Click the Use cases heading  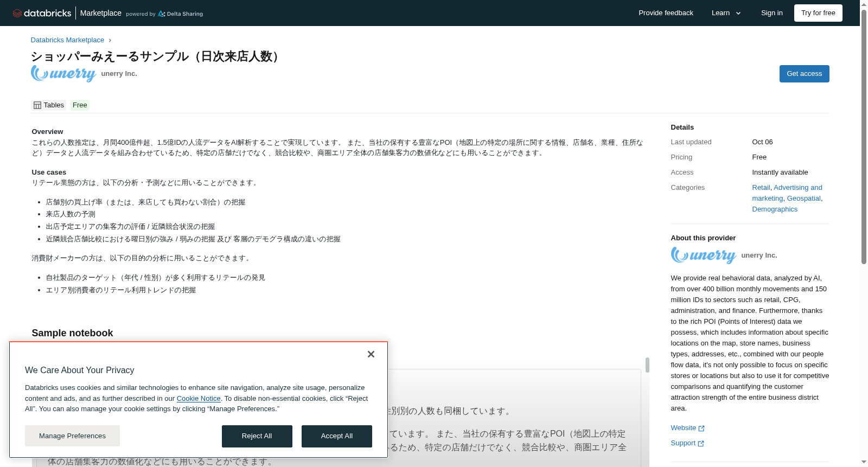pos(49,172)
